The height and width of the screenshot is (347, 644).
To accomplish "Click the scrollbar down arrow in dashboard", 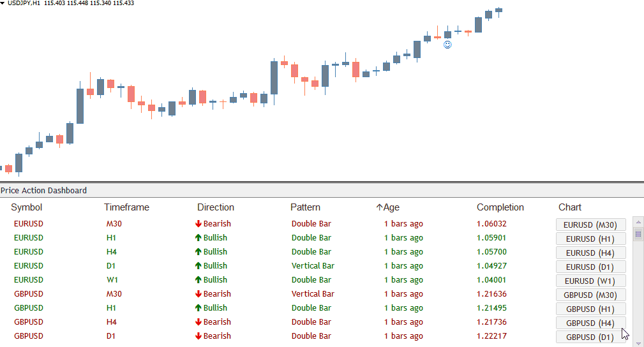I will 637,343.
